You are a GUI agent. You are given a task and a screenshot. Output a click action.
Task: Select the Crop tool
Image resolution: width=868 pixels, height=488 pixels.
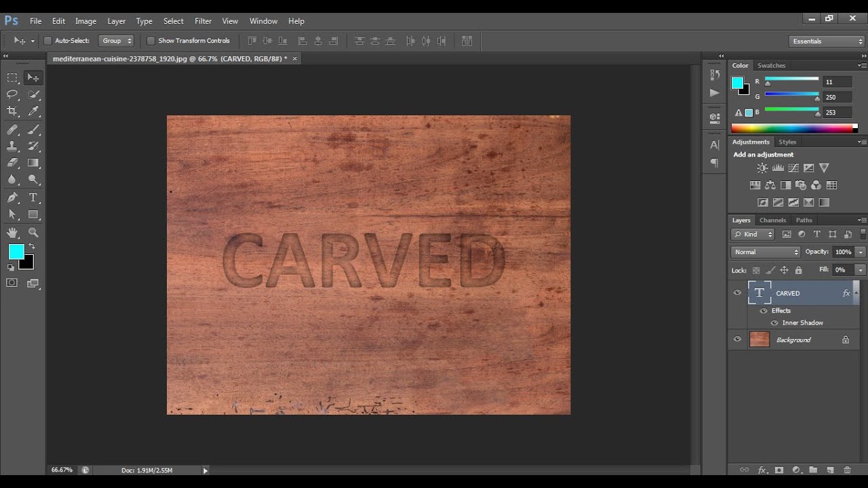click(12, 111)
